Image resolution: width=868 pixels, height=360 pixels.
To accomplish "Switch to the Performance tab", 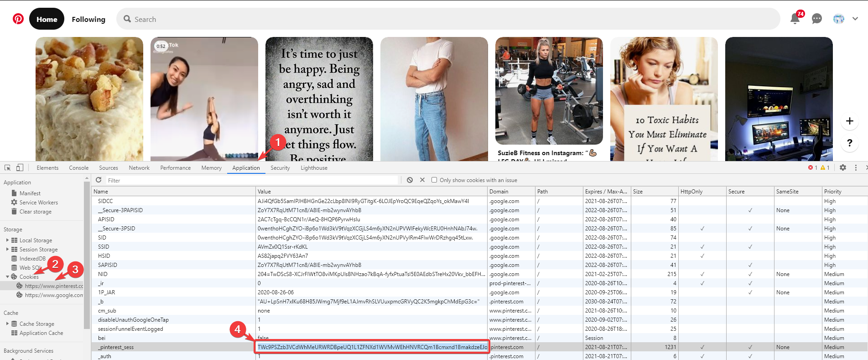I will (176, 168).
